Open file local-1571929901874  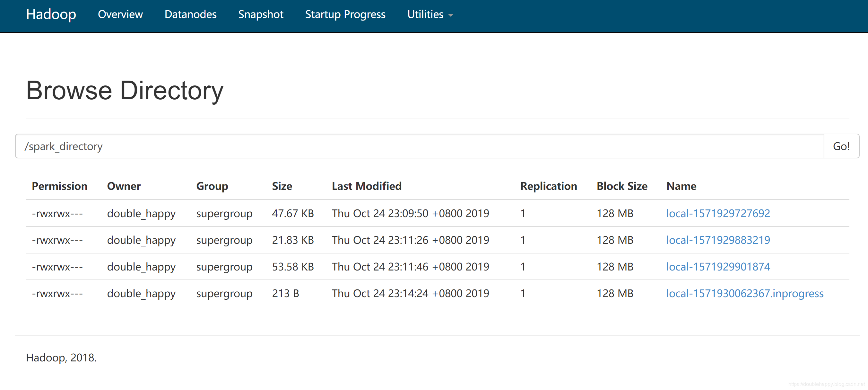pyautogui.click(x=718, y=267)
